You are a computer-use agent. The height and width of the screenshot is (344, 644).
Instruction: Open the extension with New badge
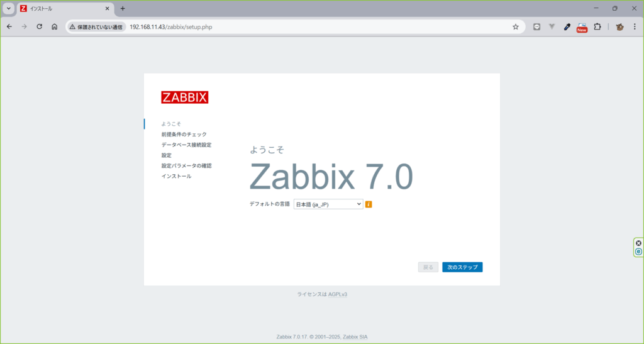[x=582, y=27]
